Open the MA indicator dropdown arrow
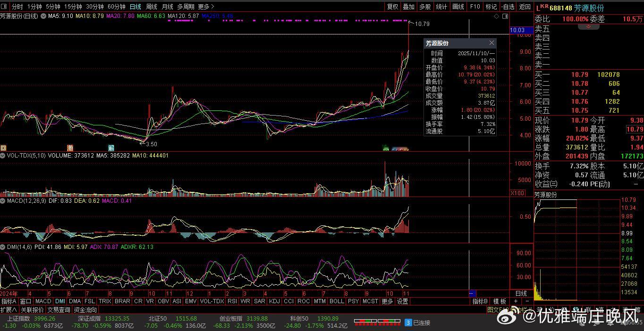Screen dimensions: 644x331 pyautogui.click(x=43, y=16)
